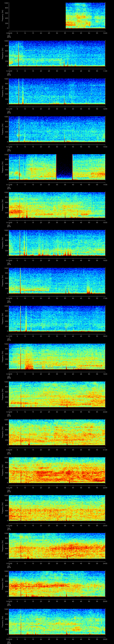Click the "9:12:00" start time label
The height and width of the screenshot is (644, 114).
(x=9, y=147)
